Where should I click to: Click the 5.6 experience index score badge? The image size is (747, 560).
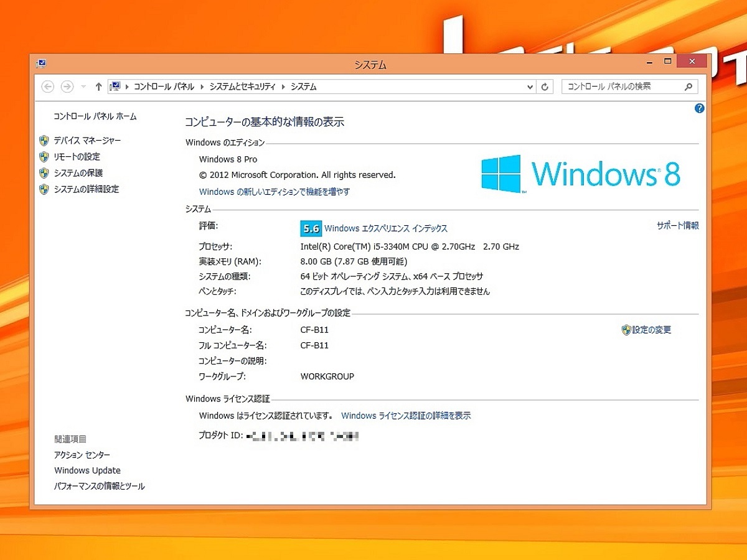click(x=311, y=228)
